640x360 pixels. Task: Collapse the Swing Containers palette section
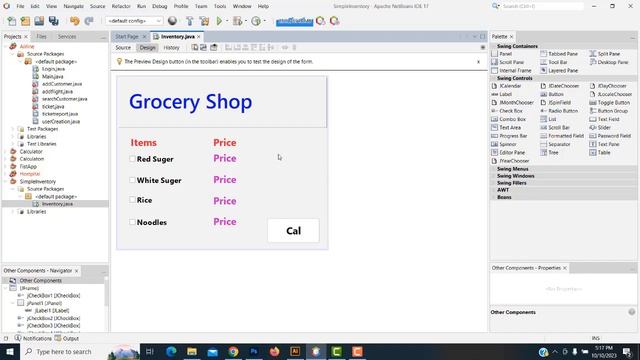pos(517,46)
